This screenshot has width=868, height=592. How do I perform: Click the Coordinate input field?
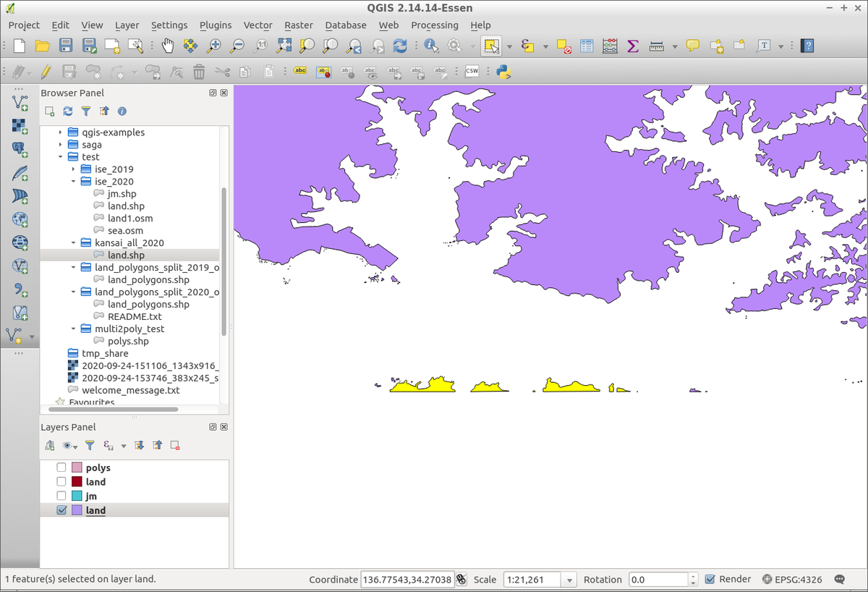[x=407, y=580]
